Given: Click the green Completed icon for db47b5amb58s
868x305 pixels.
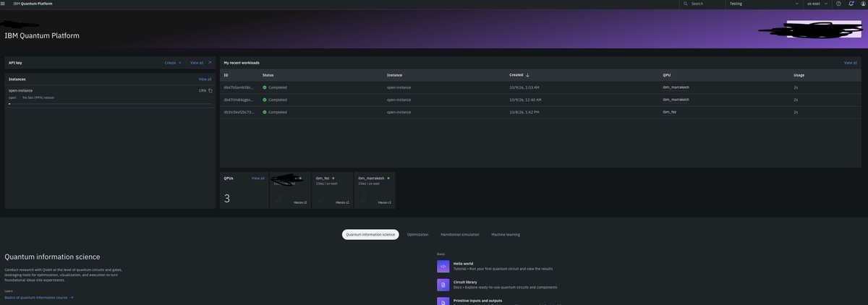Looking at the screenshot, I should (265, 87).
